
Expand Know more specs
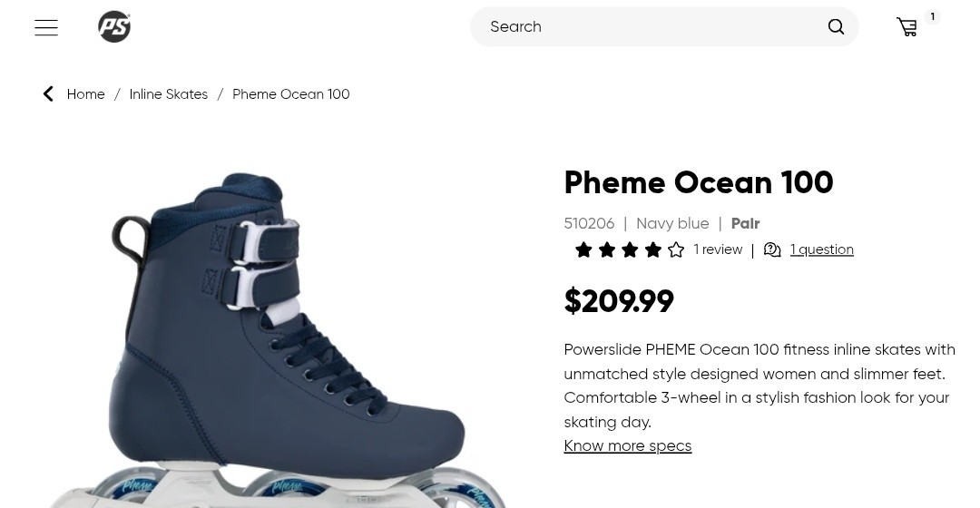click(627, 445)
